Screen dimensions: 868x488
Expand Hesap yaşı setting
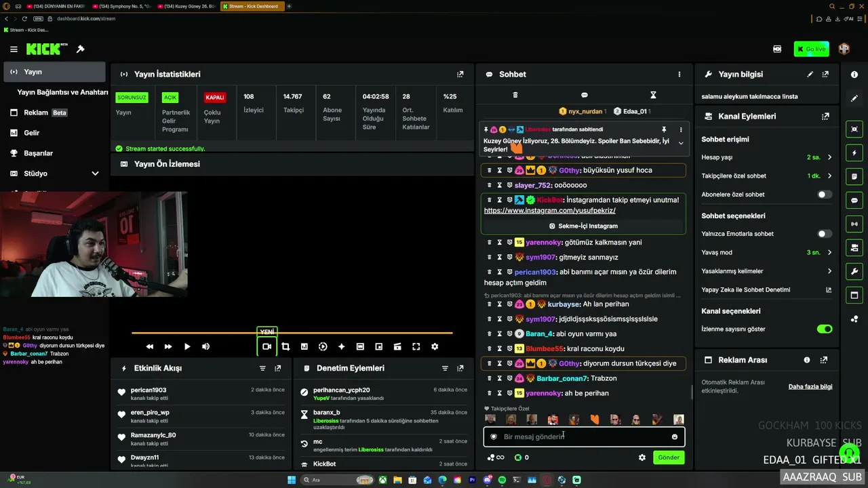(x=829, y=157)
